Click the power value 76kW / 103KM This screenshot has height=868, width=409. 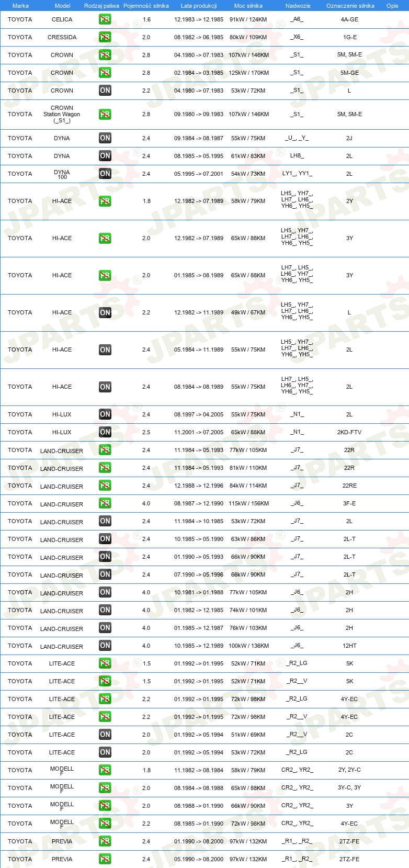point(248,628)
